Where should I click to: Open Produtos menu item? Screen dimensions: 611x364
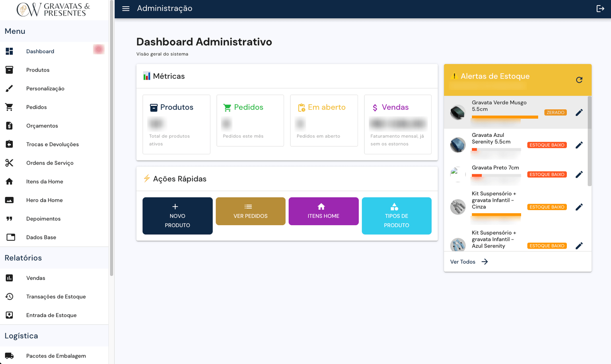click(x=54, y=70)
